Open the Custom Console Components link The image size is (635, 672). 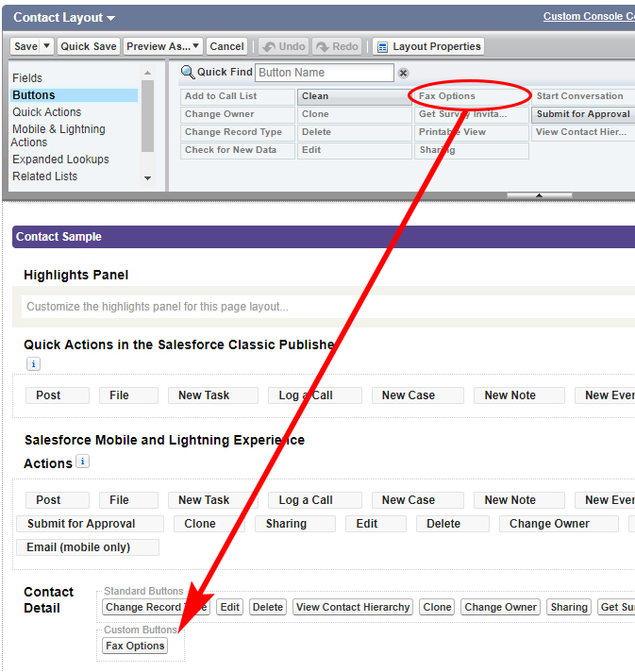click(589, 17)
